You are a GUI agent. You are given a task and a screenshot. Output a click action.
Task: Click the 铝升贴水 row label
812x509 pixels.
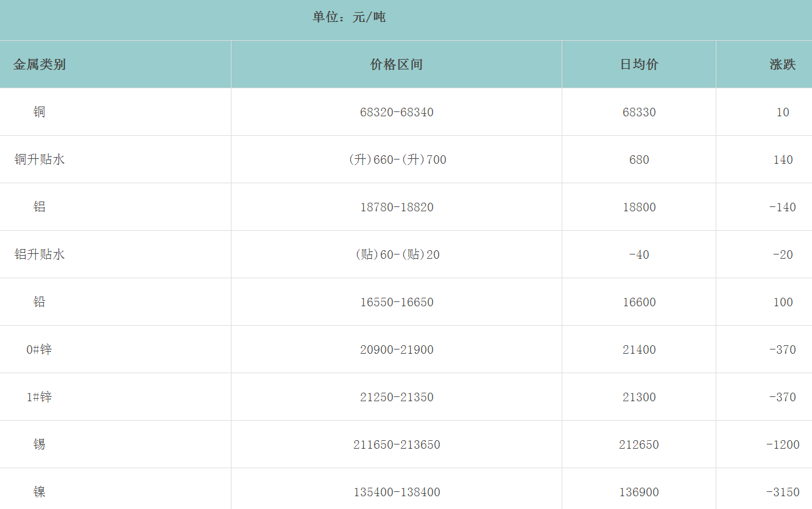tap(40, 254)
